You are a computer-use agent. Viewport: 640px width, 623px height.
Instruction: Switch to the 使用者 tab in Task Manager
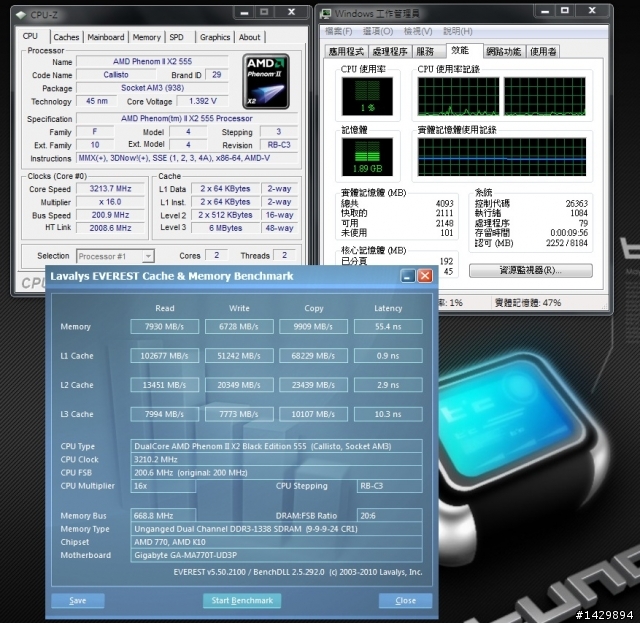[543, 51]
